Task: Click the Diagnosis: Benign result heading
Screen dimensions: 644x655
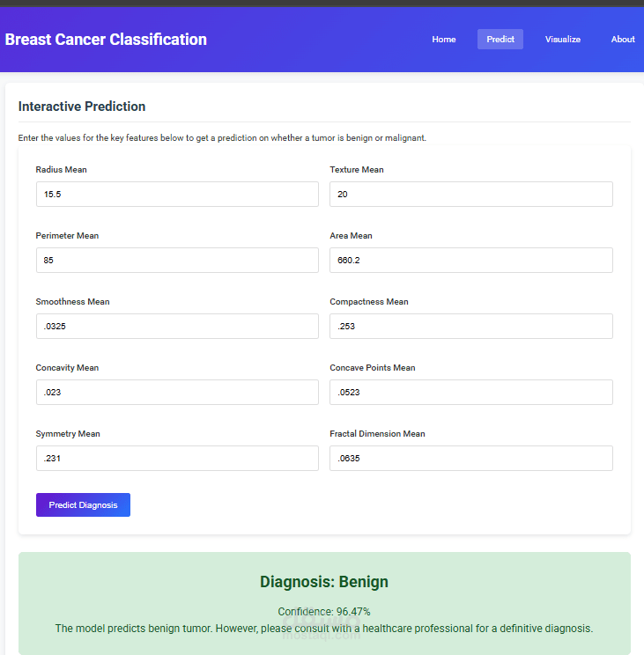Action: coord(324,582)
